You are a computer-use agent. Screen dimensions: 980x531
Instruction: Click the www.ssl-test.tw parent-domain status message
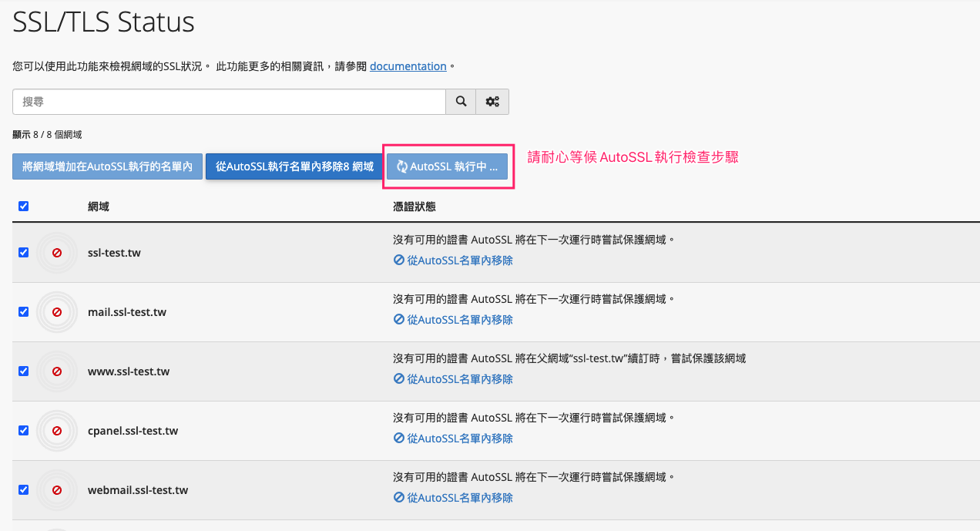[569, 358]
